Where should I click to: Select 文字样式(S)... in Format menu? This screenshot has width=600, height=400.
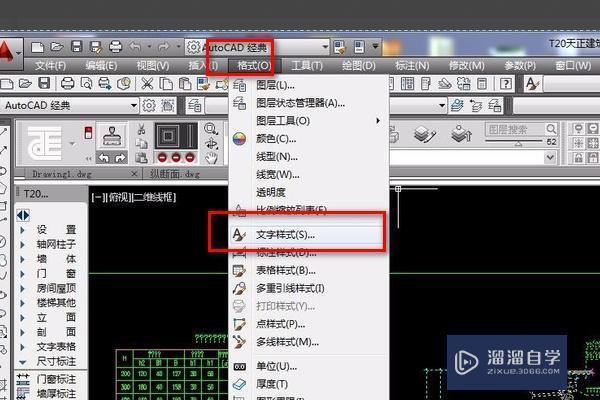pyautogui.click(x=307, y=235)
